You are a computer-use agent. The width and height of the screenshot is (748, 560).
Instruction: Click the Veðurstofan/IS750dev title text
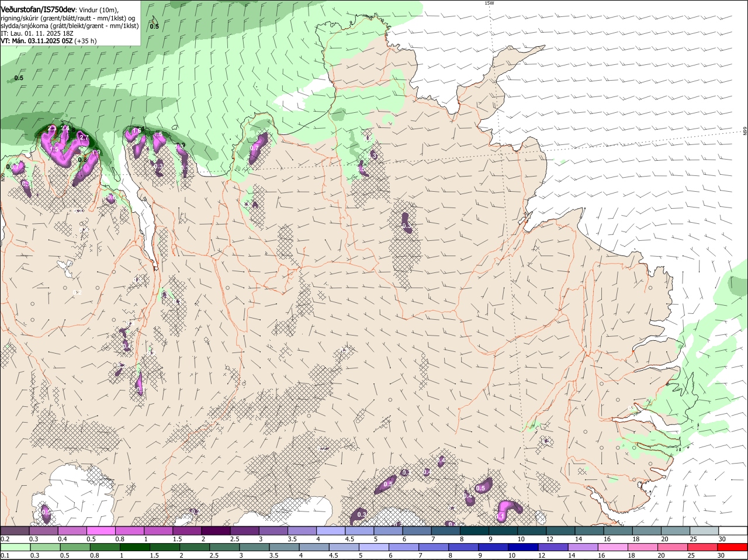[x=38, y=9]
